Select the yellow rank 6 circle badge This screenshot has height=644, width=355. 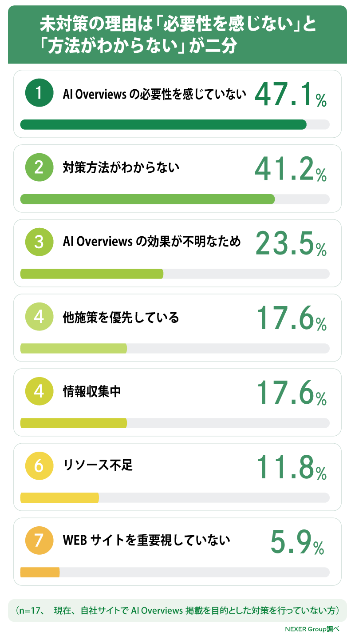tap(39, 466)
